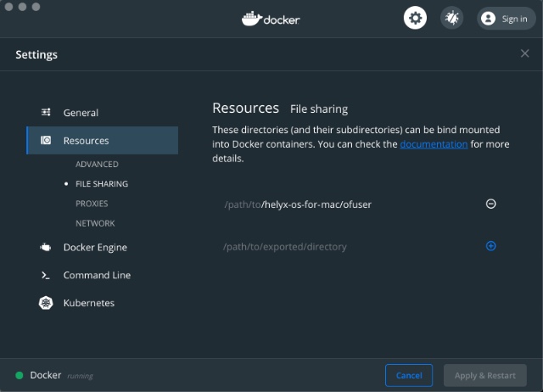Select the Resources settings section
Image resolution: width=543 pixels, height=392 pixels.
click(x=102, y=140)
